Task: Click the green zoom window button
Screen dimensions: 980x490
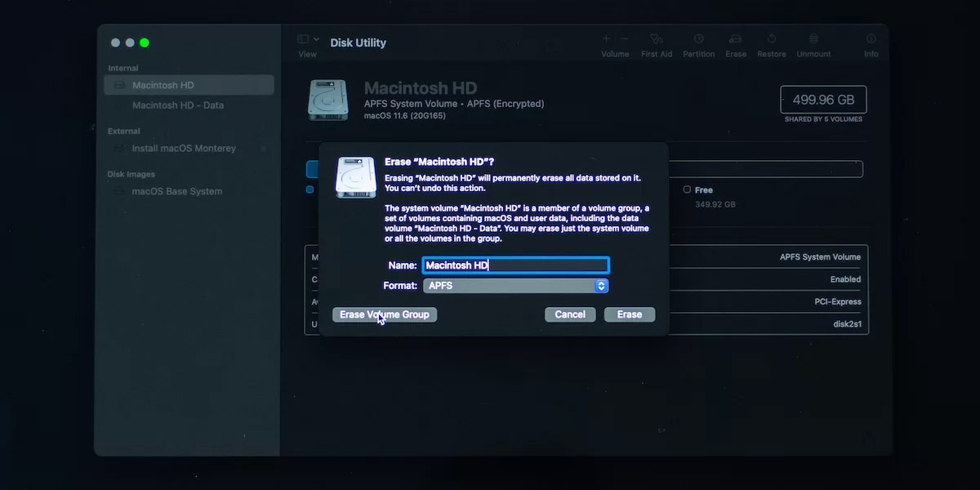Action: point(145,42)
